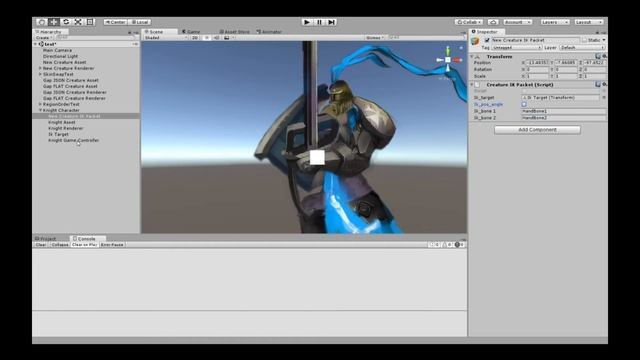
Task: Open the Shaded draw mode dropdown
Action: coord(165,38)
